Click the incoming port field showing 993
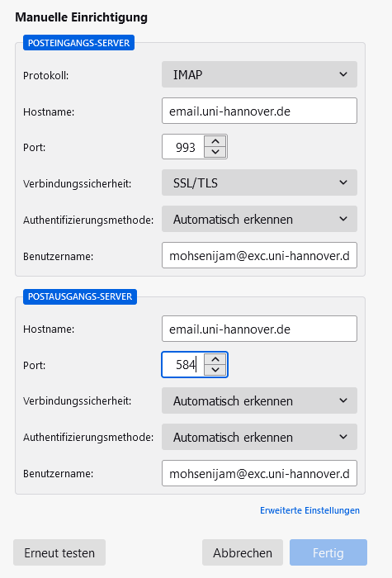This screenshot has height=578, width=392. 183,147
